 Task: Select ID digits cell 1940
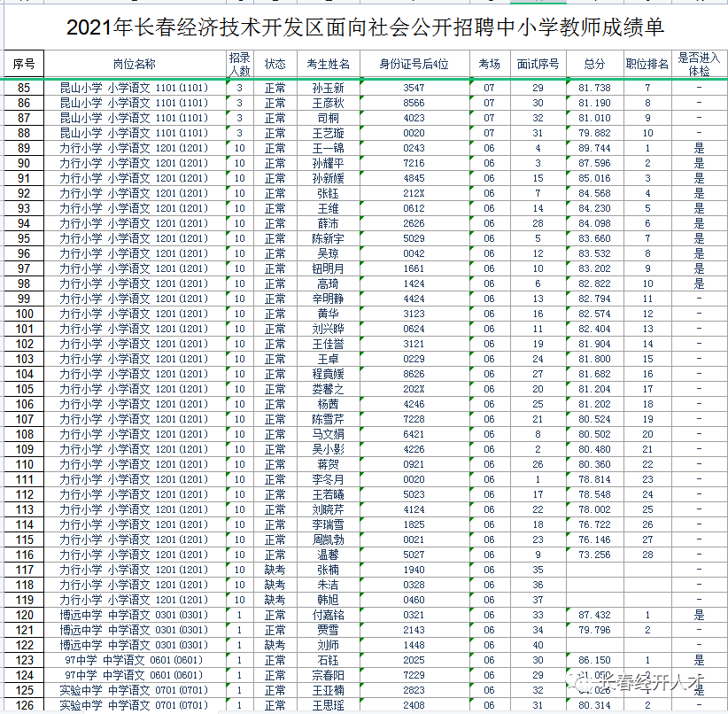[x=414, y=570]
